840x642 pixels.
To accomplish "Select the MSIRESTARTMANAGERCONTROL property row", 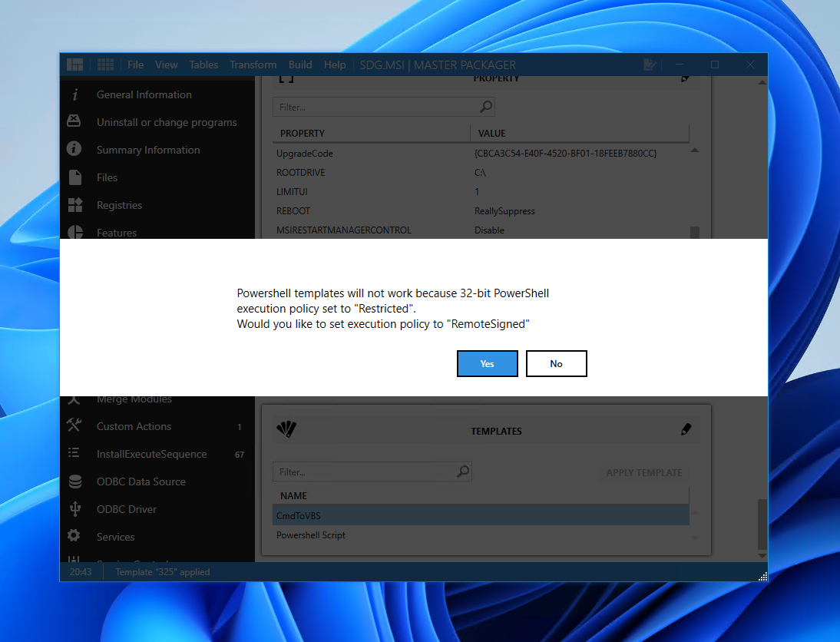I will coord(481,230).
